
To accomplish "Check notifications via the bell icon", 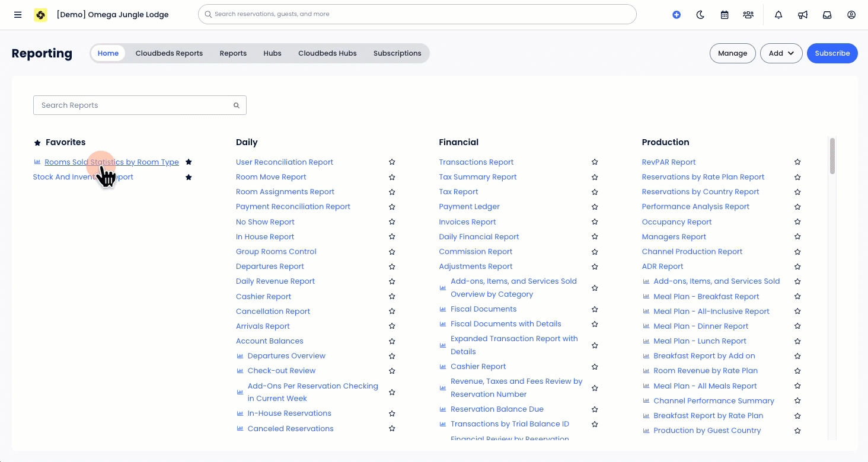I will pos(778,15).
